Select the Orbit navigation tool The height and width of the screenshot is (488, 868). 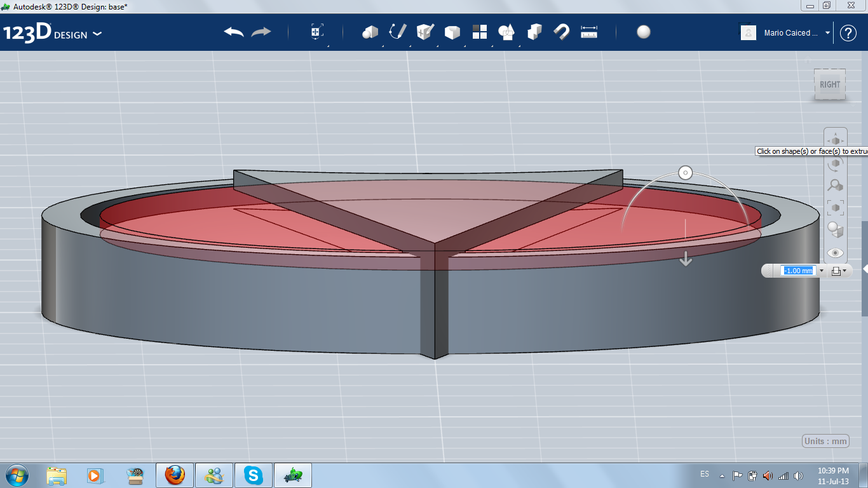(836, 163)
